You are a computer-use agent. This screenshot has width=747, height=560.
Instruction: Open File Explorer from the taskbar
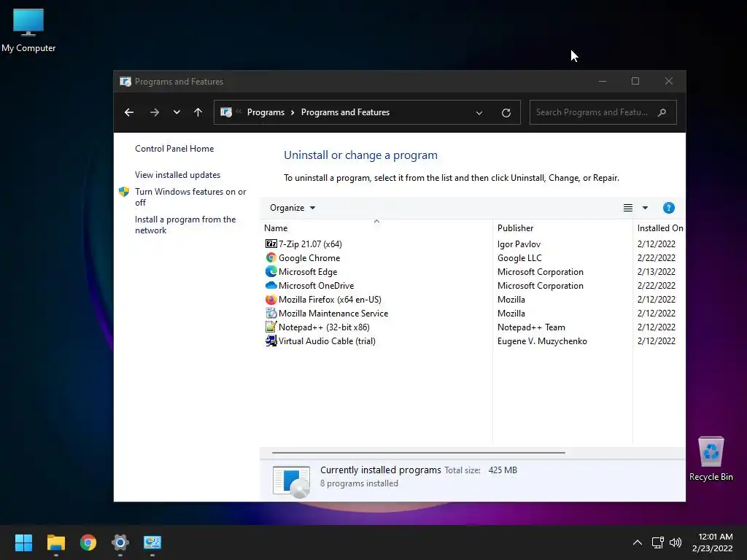pos(55,542)
